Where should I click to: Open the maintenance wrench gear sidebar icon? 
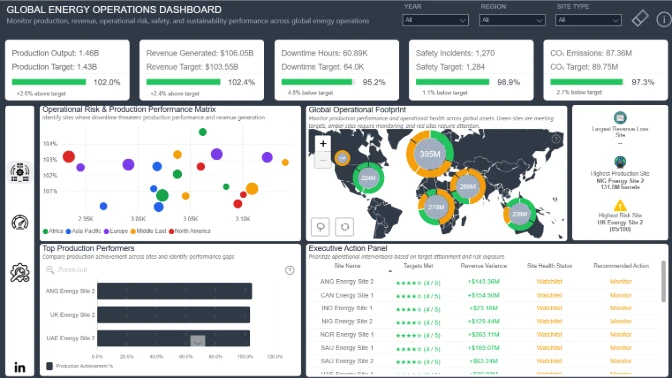click(x=20, y=273)
